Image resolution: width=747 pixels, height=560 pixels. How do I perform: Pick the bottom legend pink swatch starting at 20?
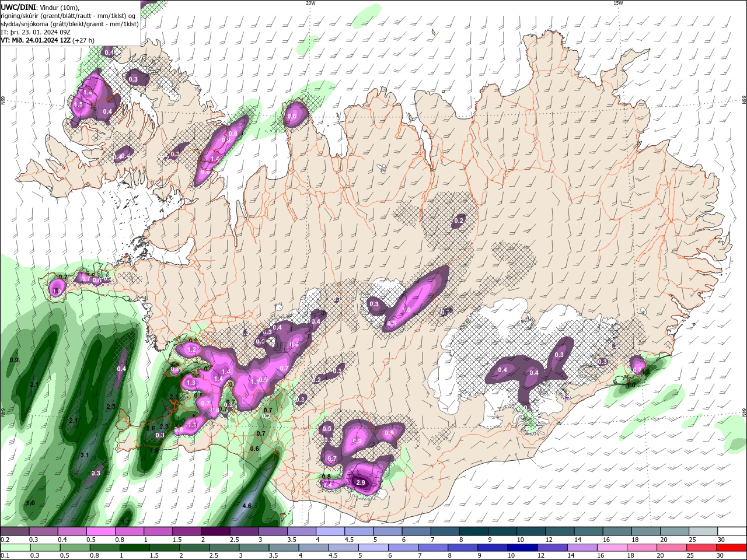click(672, 547)
